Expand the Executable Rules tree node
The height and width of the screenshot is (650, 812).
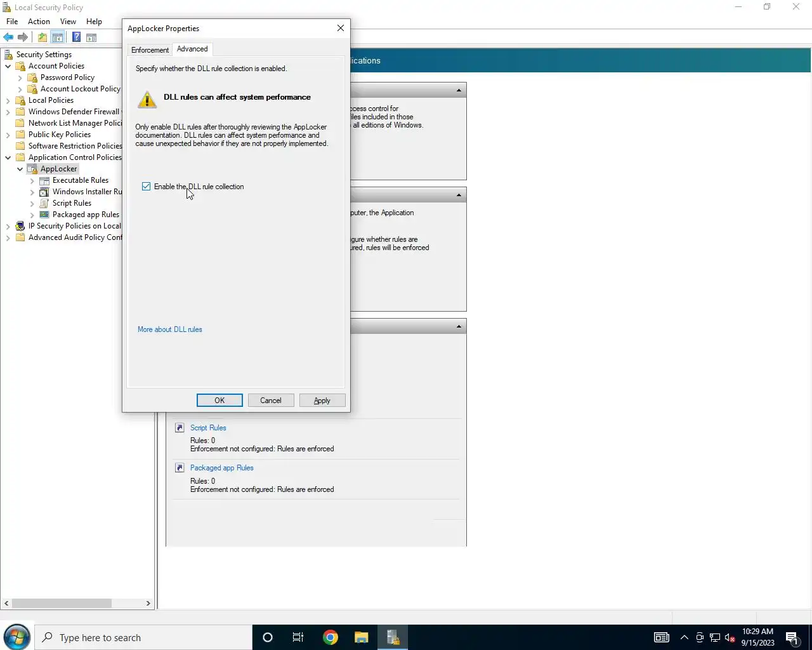pyautogui.click(x=32, y=180)
